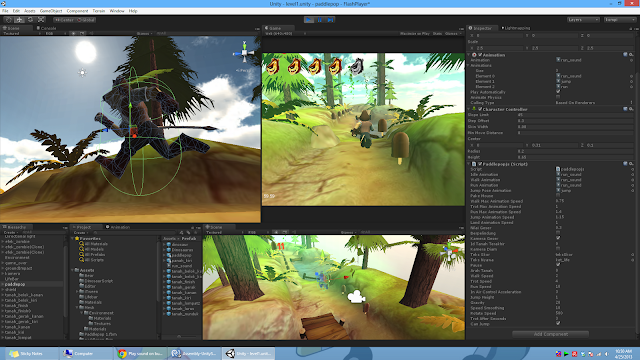640x360 pixels.
Task: Enable the Animate Physics checkbox
Action: 558,97
